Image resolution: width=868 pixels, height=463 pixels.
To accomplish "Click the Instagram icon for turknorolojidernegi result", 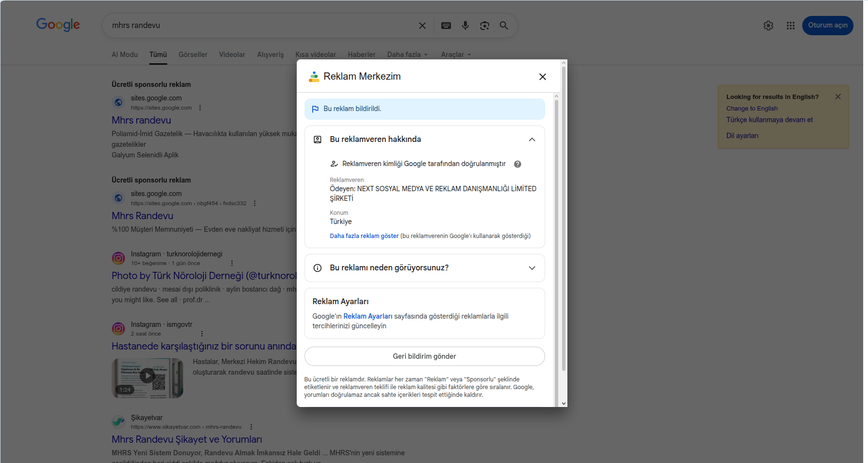I will (x=118, y=258).
